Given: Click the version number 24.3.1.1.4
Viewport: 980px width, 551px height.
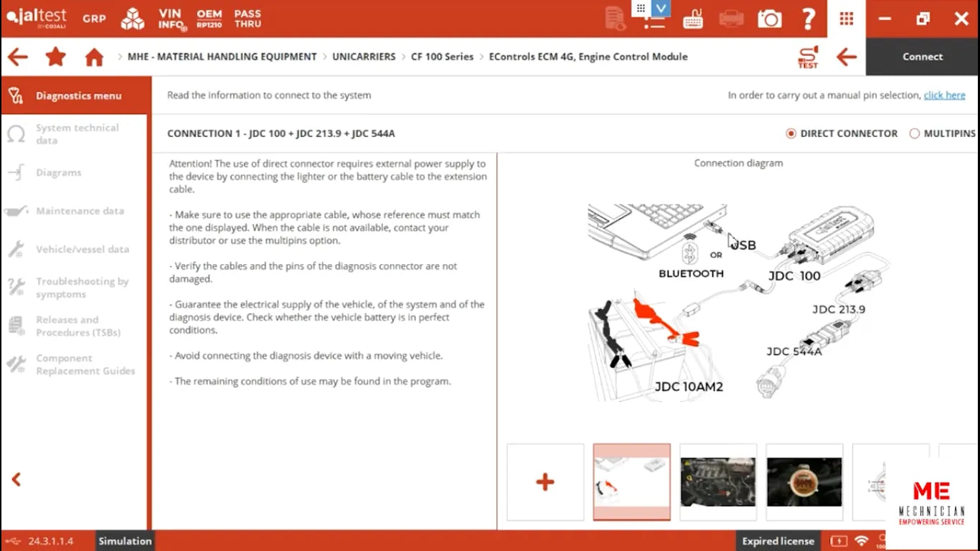Looking at the screenshot, I should click(x=51, y=541).
